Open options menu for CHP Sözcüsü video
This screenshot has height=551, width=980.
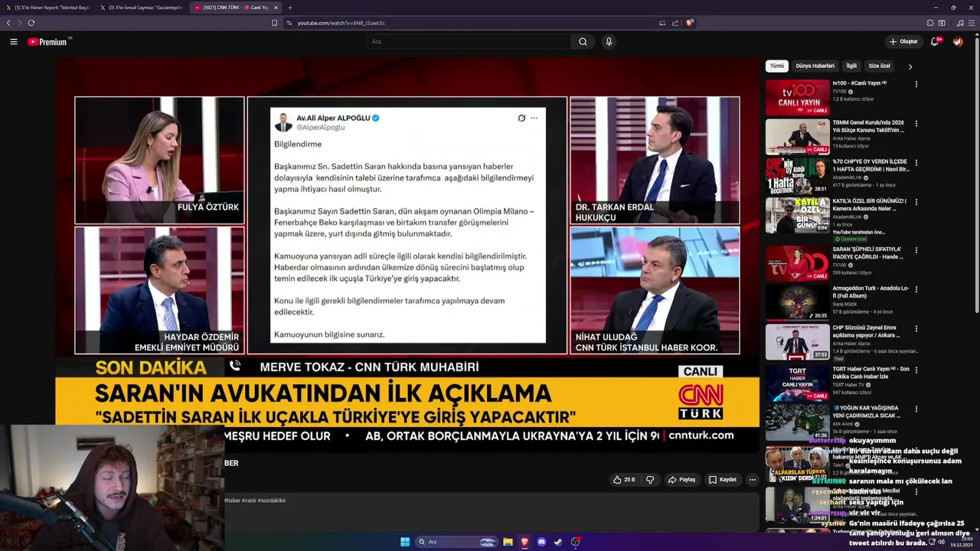tap(916, 329)
